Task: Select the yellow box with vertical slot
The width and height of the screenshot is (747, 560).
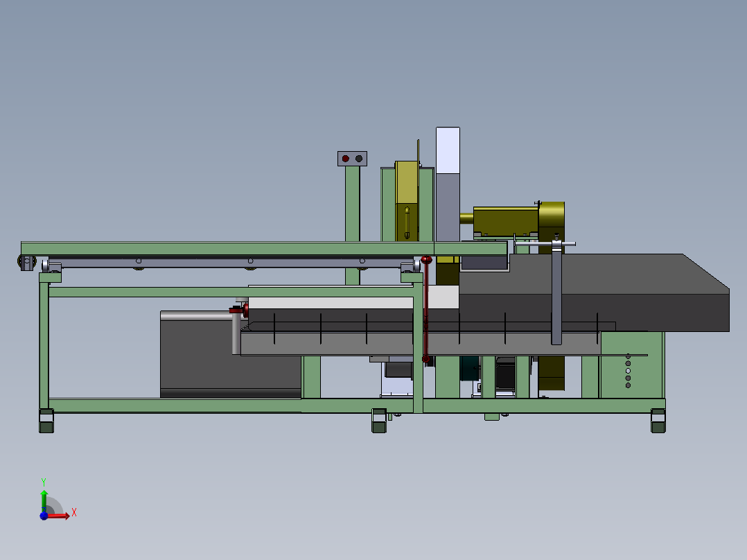Action: 407,201
